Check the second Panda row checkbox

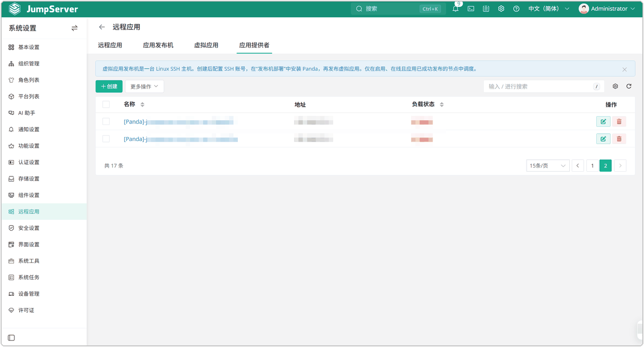click(106, 139)
